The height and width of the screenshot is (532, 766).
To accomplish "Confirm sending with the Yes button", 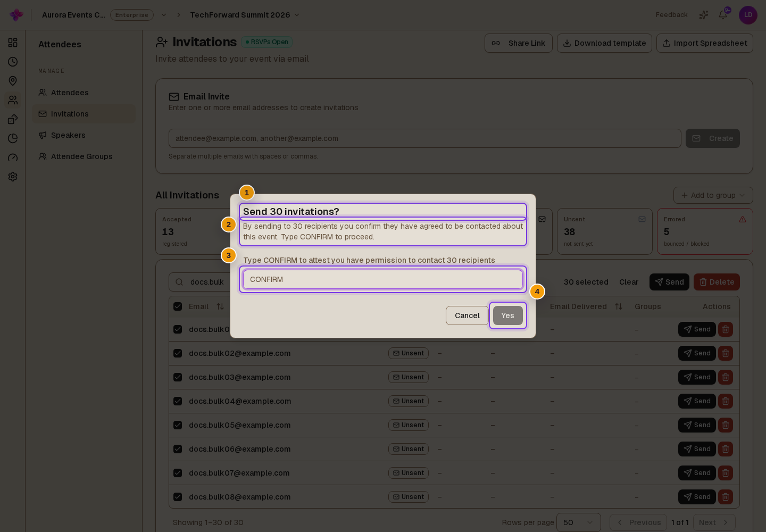I will [x=508, y=315].
